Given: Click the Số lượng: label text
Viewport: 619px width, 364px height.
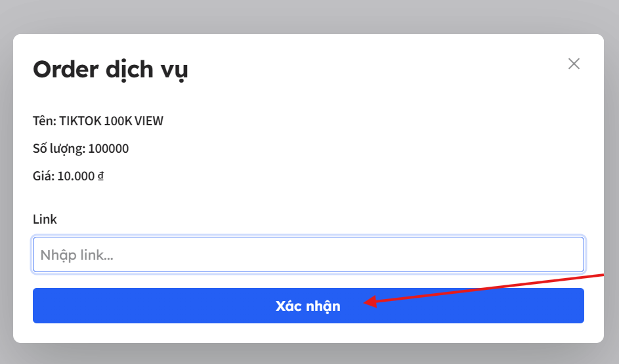Looking at the screenshot, I should pyautogui.click(x=59, y=149).
